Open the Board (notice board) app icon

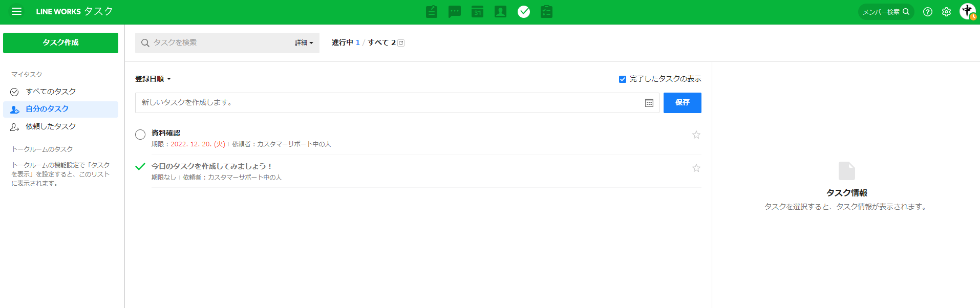[x=432, y=12]
